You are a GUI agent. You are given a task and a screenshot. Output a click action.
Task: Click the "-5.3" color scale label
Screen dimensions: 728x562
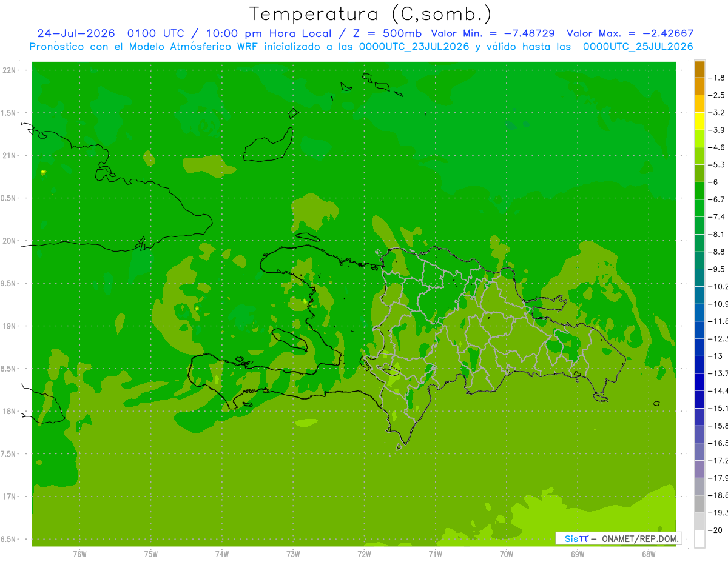click(716, 165)
